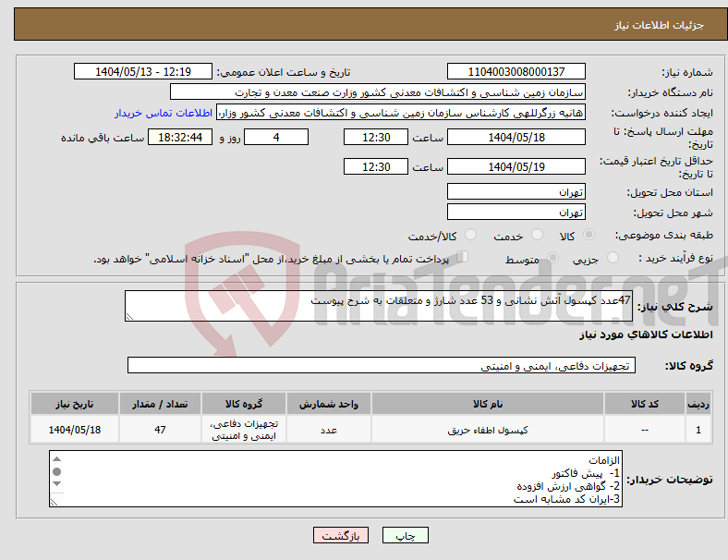Click the چاپ (print) button

pos(406,535)
